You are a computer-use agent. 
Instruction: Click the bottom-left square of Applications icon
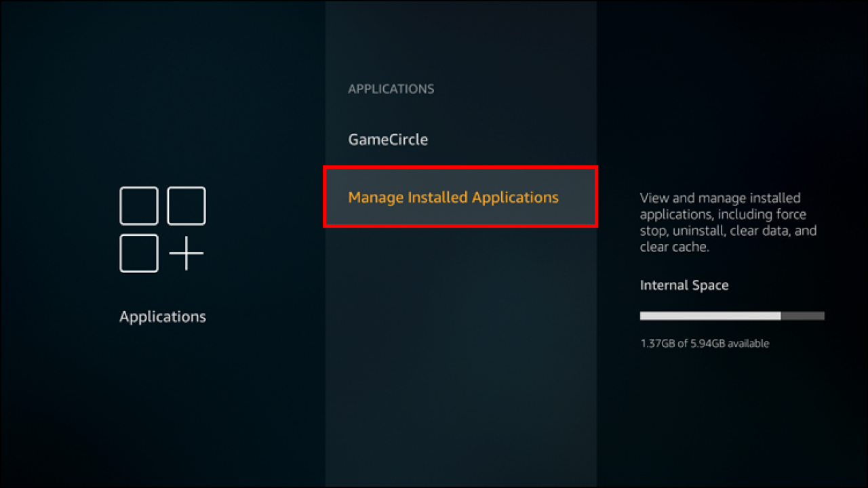tap(139, 253)
